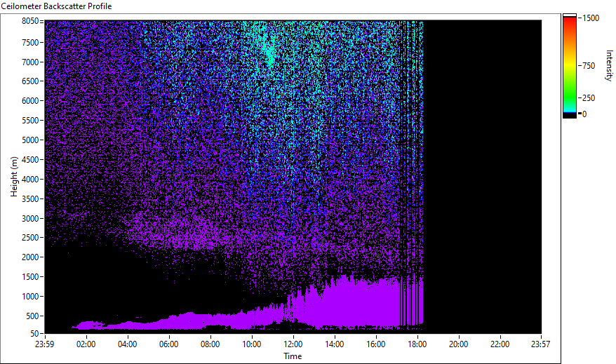Click the 18:00 time tick label
616x364 pixels.
tap(417, 344)
